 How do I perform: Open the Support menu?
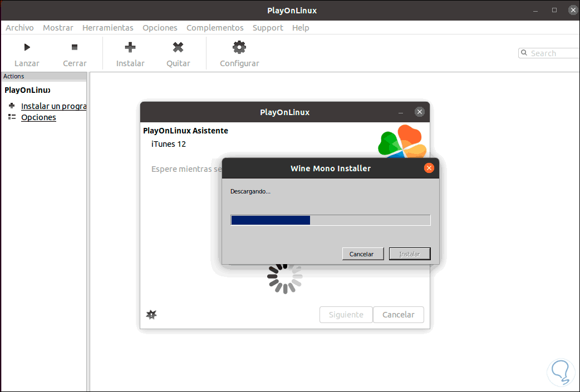[x=268, y=28]
